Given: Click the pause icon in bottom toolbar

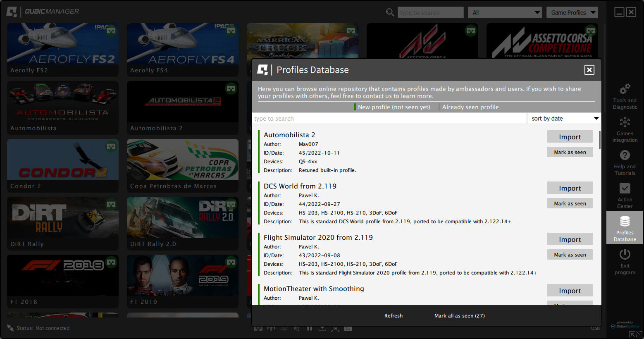Looking at the screenshot, I should (310, 328).
